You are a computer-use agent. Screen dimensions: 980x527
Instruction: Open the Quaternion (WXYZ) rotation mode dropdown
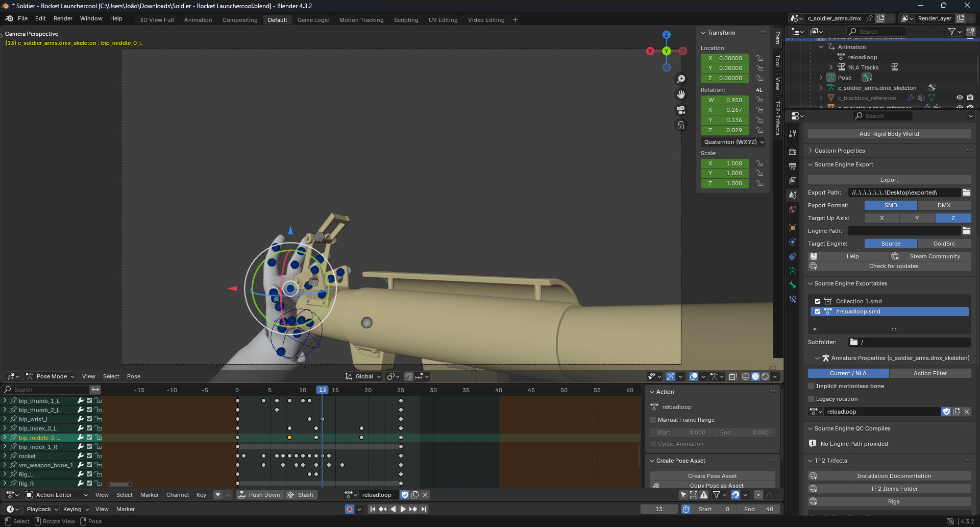pos(733,142)
